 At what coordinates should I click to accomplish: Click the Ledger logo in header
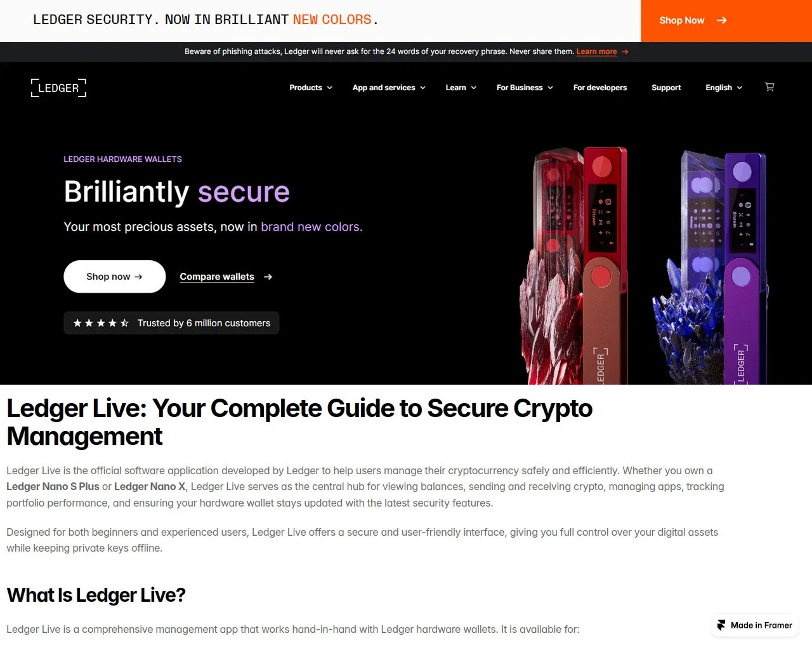coord(58,88)
